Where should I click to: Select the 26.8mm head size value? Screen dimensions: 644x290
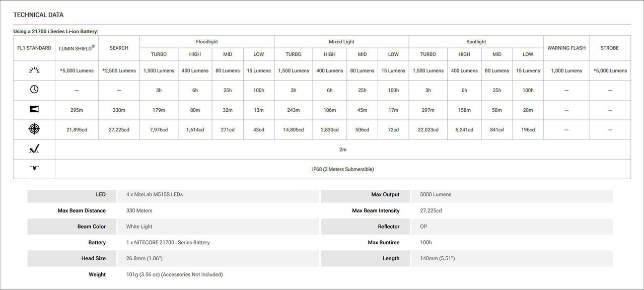[144, 258]
